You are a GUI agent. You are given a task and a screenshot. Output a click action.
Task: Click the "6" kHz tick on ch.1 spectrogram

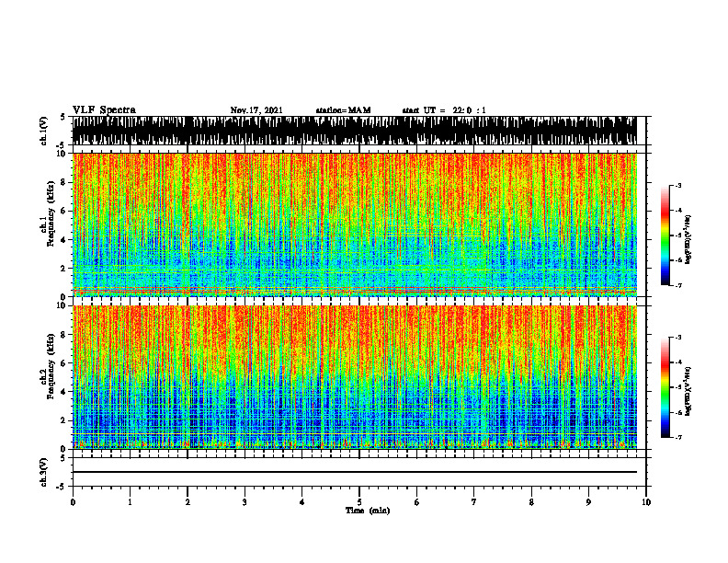pos(64,211)
